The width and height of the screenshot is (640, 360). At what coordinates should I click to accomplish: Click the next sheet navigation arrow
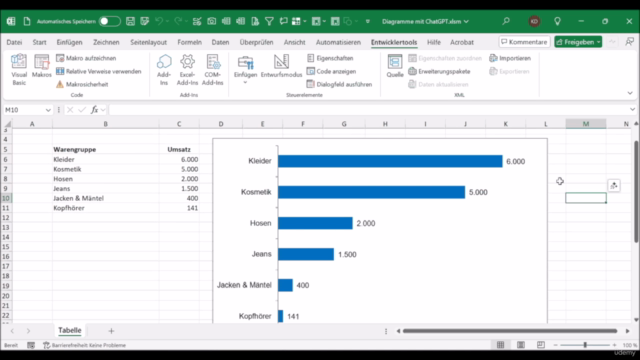click(x=28, y=331)
